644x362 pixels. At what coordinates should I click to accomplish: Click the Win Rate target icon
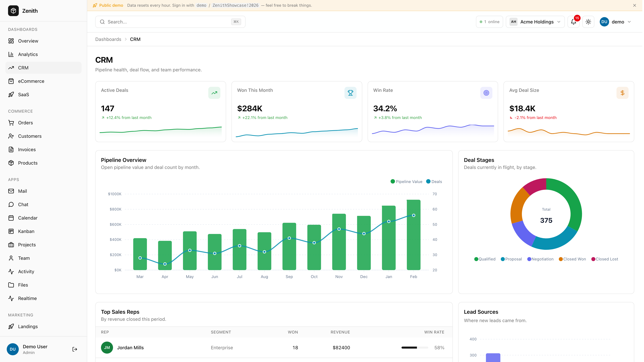point(486,93)
